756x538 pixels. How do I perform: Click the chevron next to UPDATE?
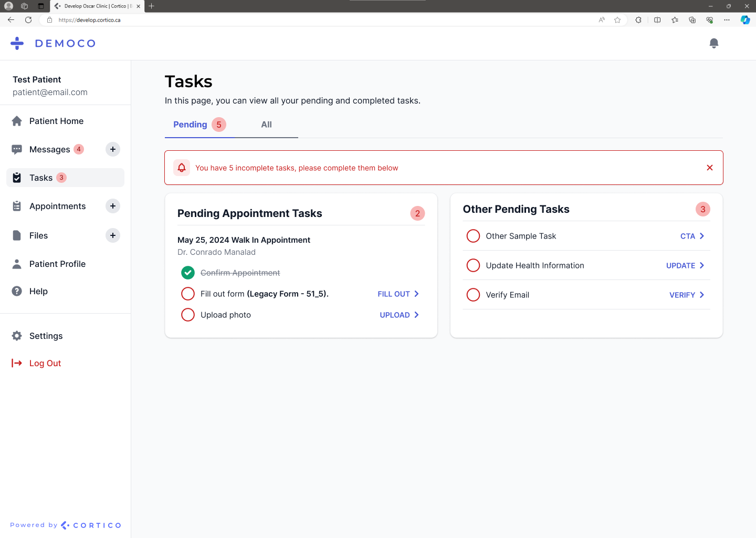click(702, 265)
